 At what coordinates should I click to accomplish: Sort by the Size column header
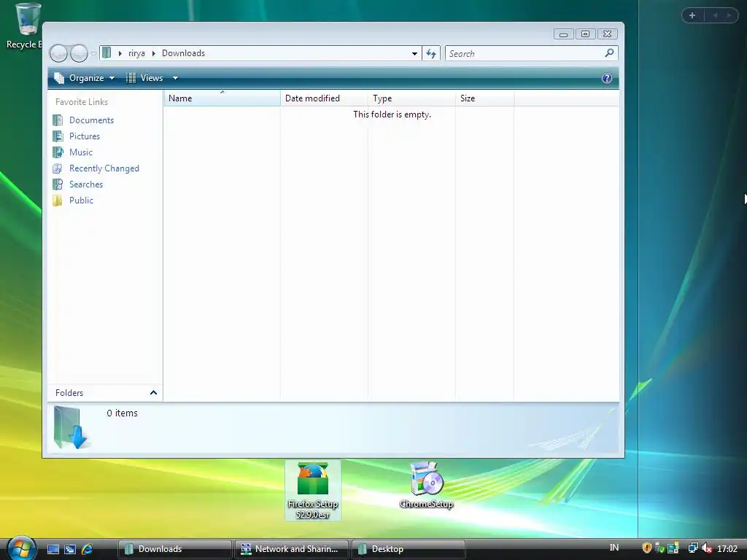[x=484, y=98]
